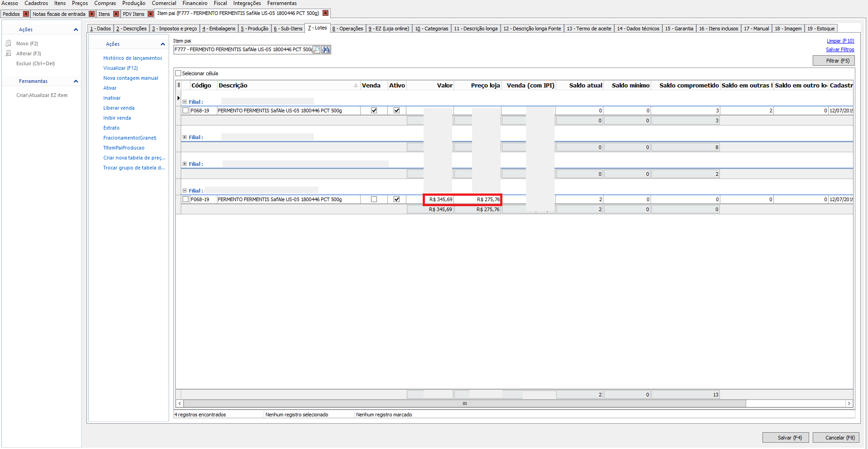868x449 pixels.
Task: Click the binoculars search icon beside Item pai
Action: click(326, 49)
